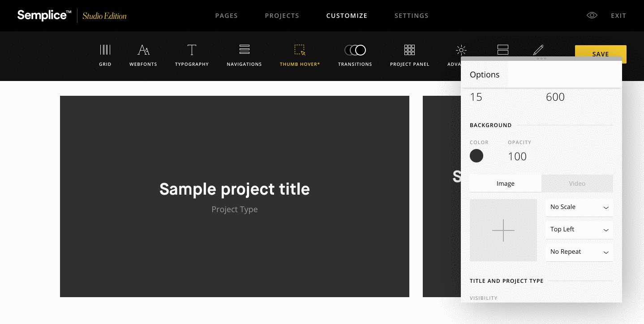Click the add image placeholder box
The height and width of the screenshot is (324, 644).
(503, 230)
